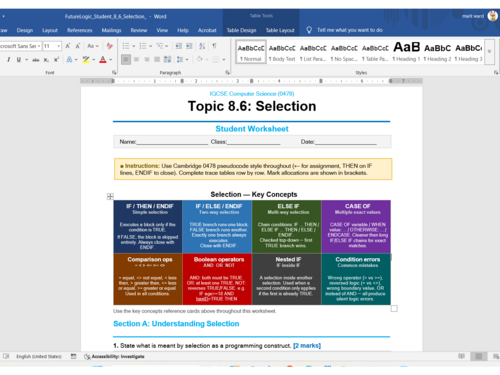Apply the Heading 2 style
This screenshot has width=500, height=375.
[x=437, y=52]
